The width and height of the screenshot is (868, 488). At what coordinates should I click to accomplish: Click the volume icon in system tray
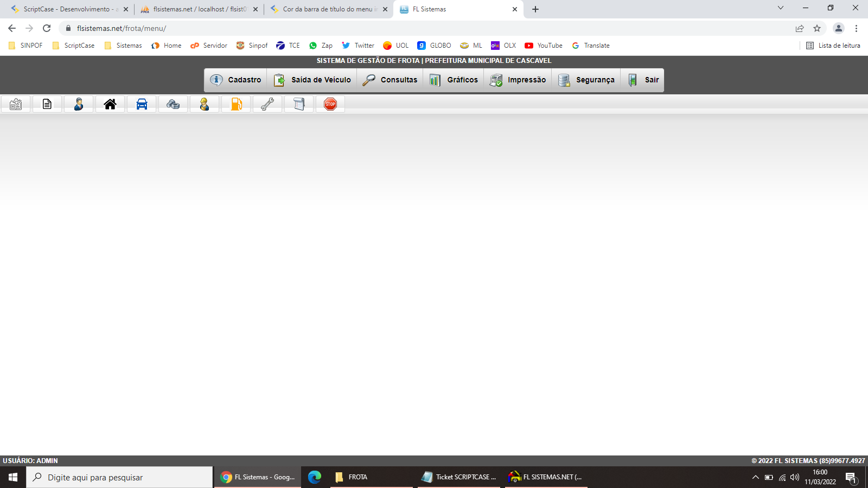(x=795, y=477)
